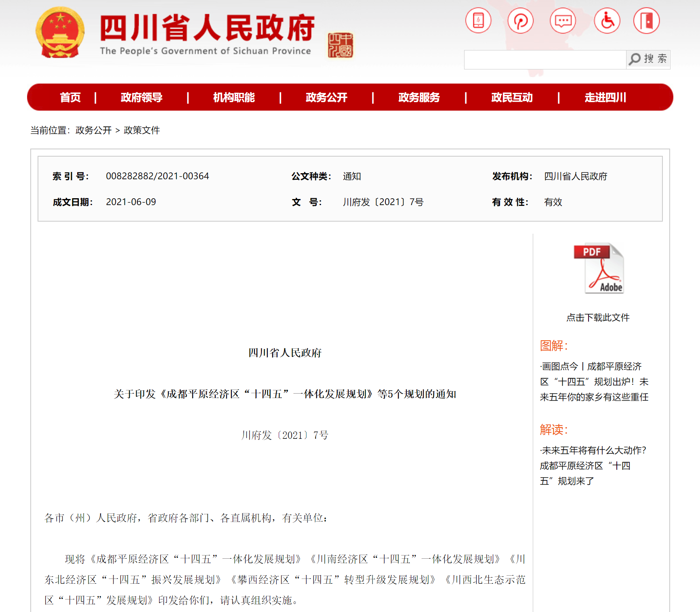The height and width of the screenshot is (612, 700).
Task: Download the file via PDF Adobe icon
Action: pyautogui.click(x=598, y=268)
